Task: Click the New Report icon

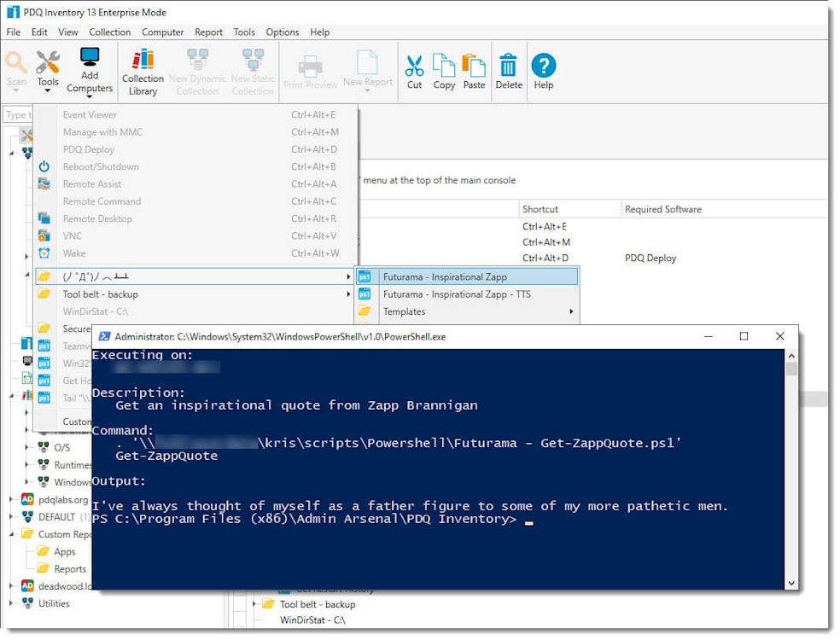Action: [x=367, y=62]
